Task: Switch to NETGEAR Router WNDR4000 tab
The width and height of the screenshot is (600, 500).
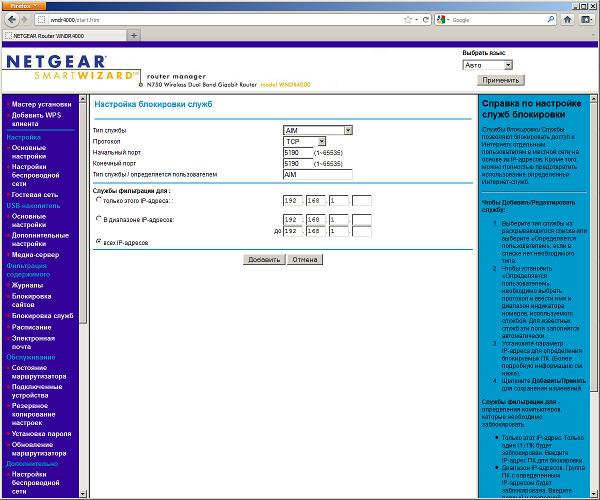Action: tap(65, 36)
